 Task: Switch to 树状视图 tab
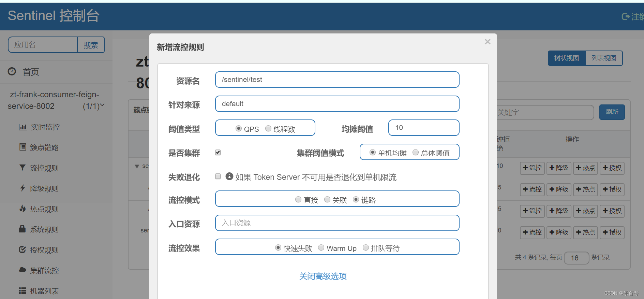(x=567, y=58)
